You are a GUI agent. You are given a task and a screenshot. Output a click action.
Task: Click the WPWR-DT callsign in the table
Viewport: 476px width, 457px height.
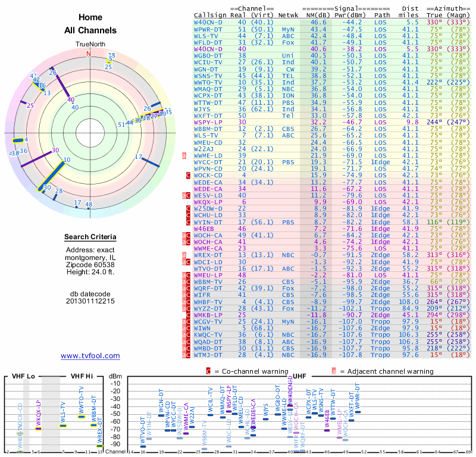click(x=208, y=29)
